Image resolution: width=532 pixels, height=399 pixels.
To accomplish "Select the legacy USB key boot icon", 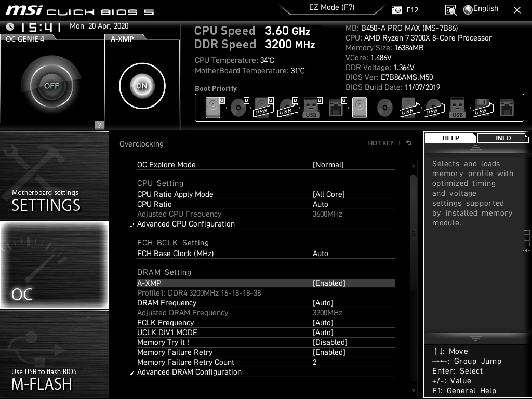I will point(457,108).
